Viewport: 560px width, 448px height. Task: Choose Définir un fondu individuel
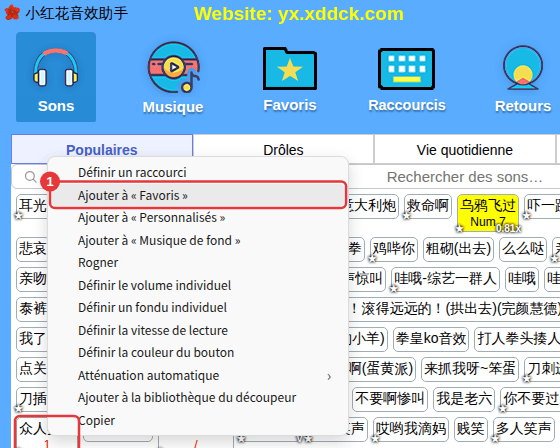click(x=198, y=308)
